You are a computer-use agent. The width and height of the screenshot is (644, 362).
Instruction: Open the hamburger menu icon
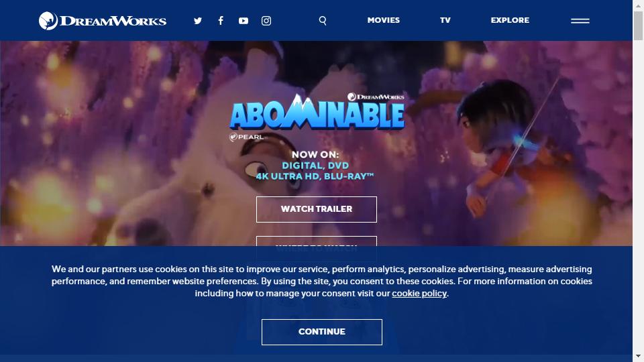(580, 21)
